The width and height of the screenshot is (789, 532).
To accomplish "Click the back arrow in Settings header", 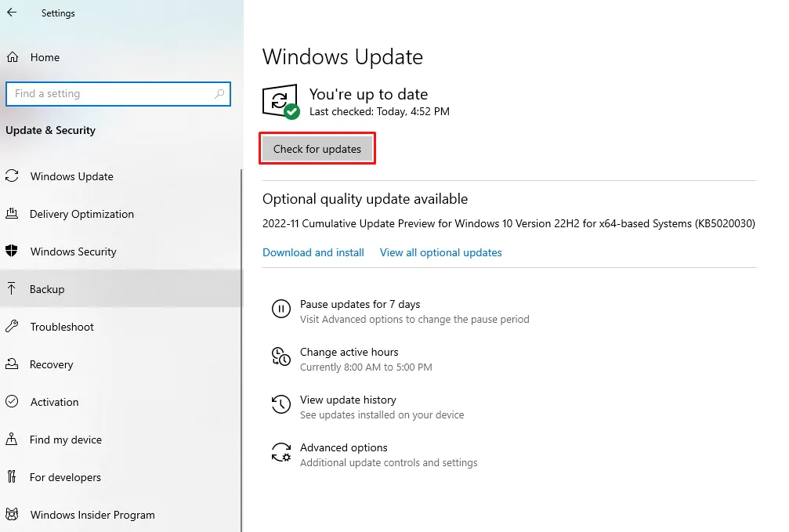I will [12, 13].
